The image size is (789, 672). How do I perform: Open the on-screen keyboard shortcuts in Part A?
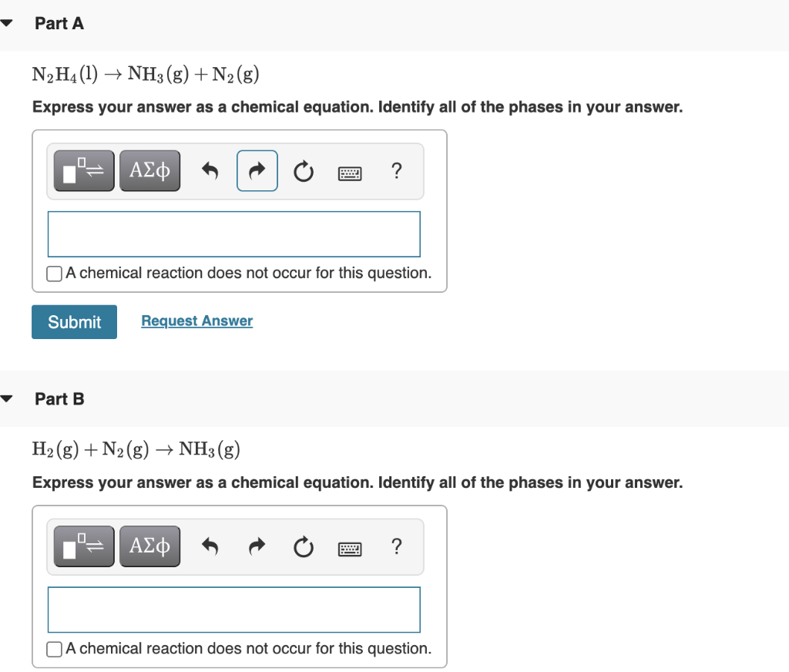pyautogui.click(x=349, y=173)
